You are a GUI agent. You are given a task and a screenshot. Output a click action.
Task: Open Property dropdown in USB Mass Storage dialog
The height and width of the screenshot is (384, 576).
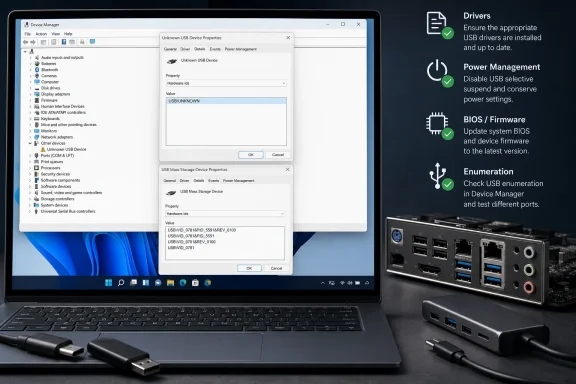point(225,213)
